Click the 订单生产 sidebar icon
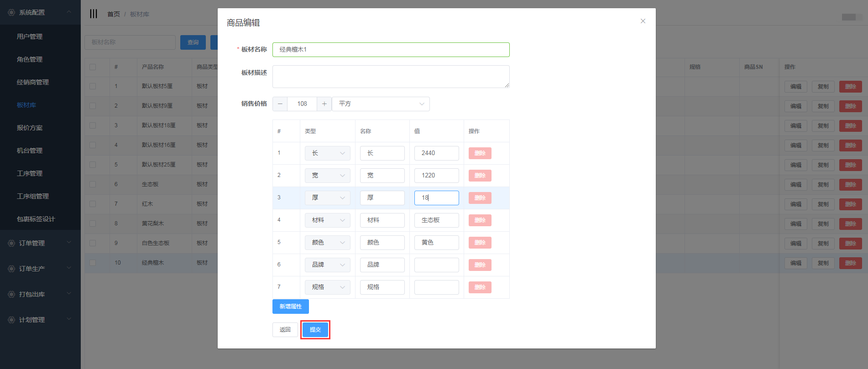 pyautogui.click(x=11, y=269)
